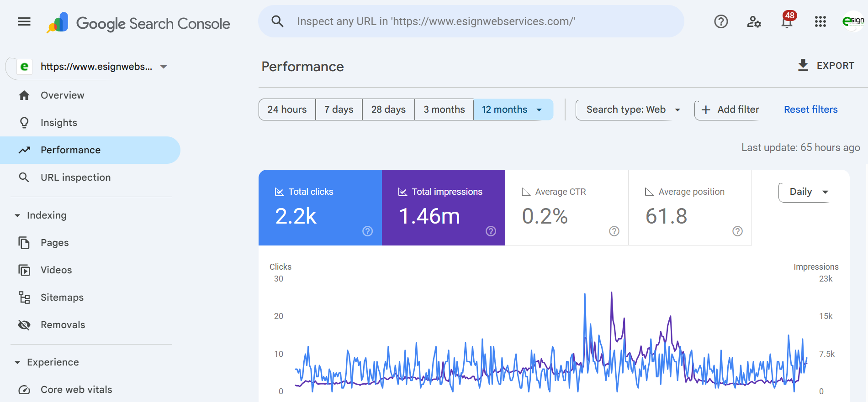Click the Reset filters link
The height and width of the screenshot is (402, 868).
tap(810, 110)
